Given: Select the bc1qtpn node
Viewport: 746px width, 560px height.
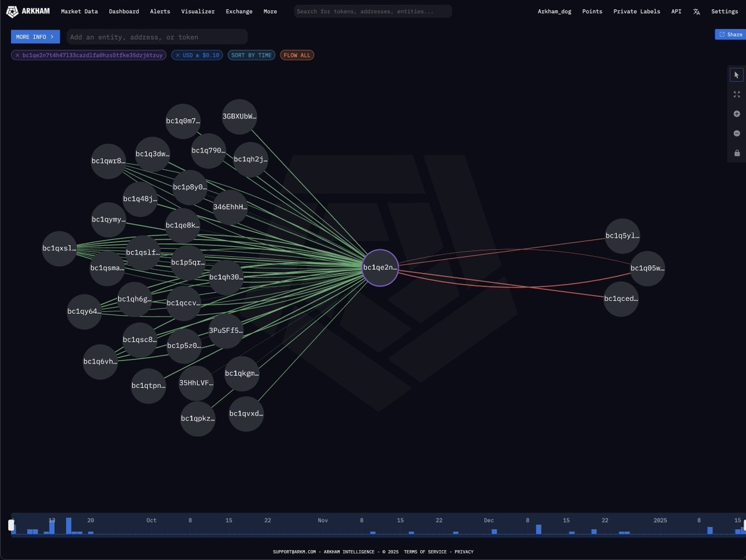Looking at the screenshot, I should (149, 386).
